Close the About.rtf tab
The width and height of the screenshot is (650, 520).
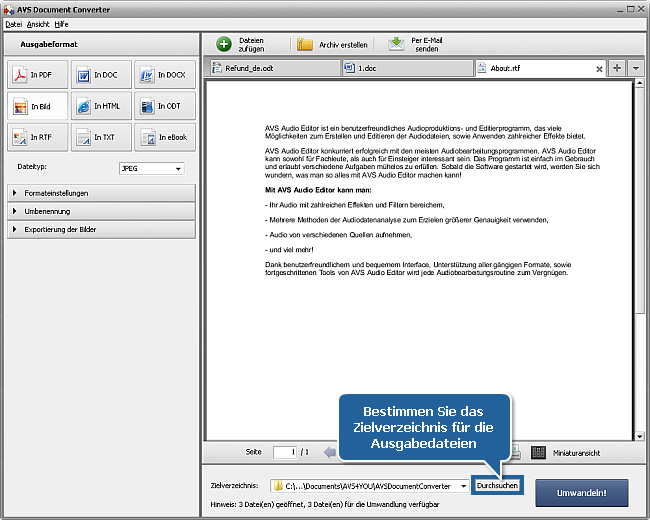tap(599, 69)
